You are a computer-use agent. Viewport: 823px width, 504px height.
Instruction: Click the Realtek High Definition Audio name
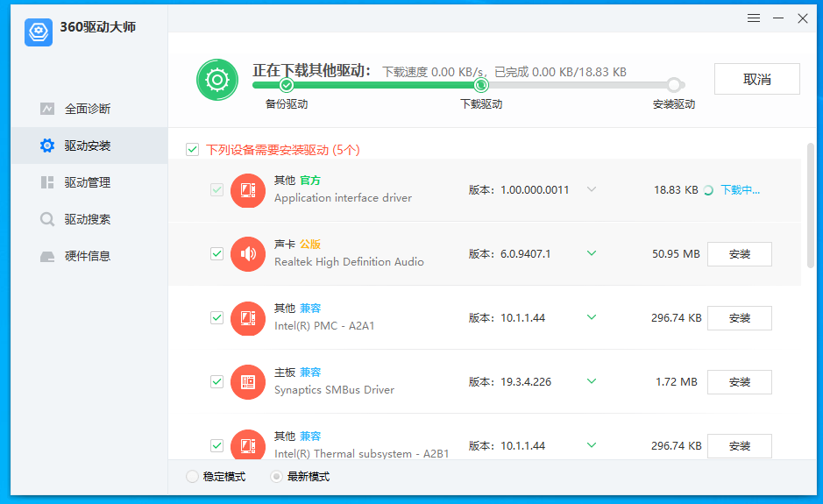(x=349, y=262)
